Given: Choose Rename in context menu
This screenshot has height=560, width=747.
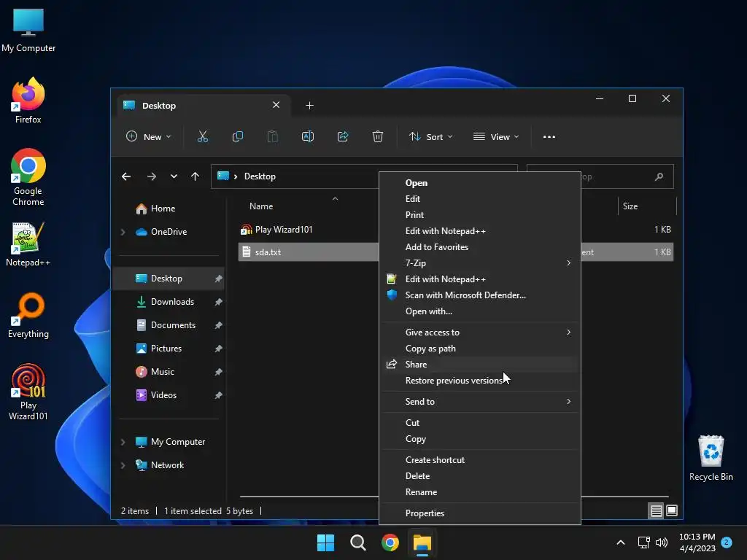Looking at the screenshot, I should (480, 492).
